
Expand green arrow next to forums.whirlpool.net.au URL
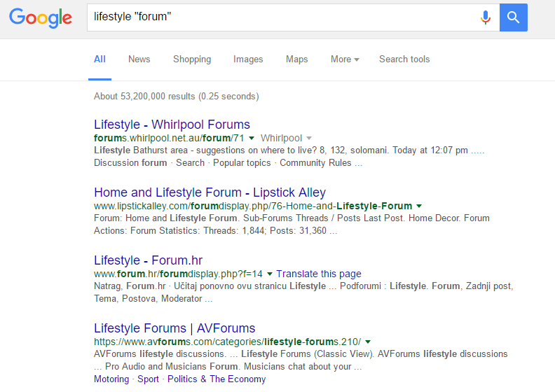click(252, 138)
